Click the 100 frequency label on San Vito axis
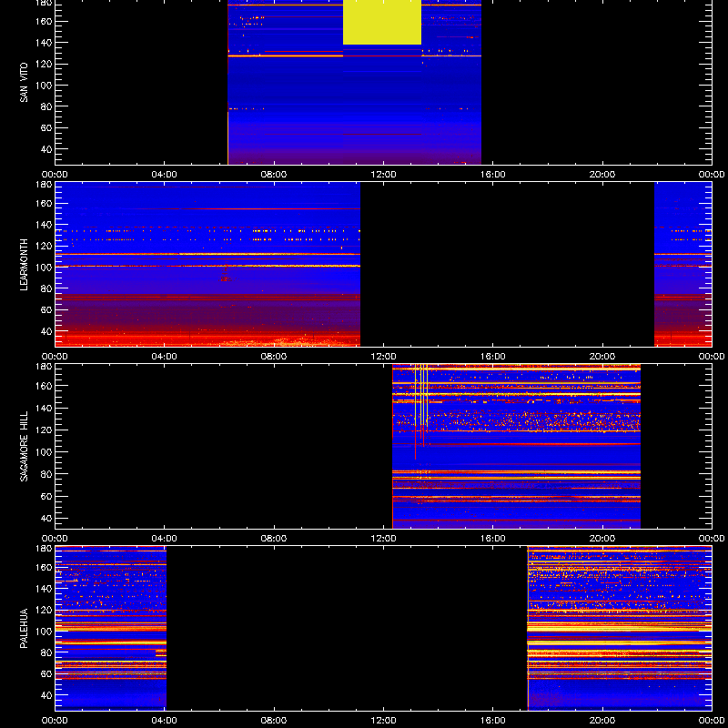The height and width of the screenshot is (728, 728). 43,85
